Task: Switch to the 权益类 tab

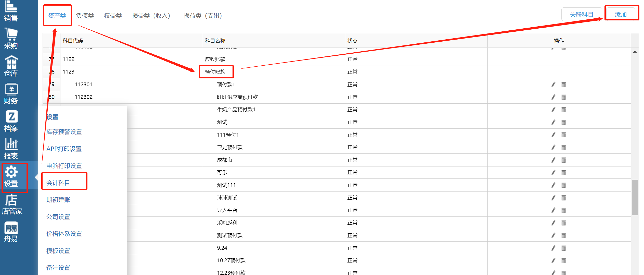Action: pos(113,16)
